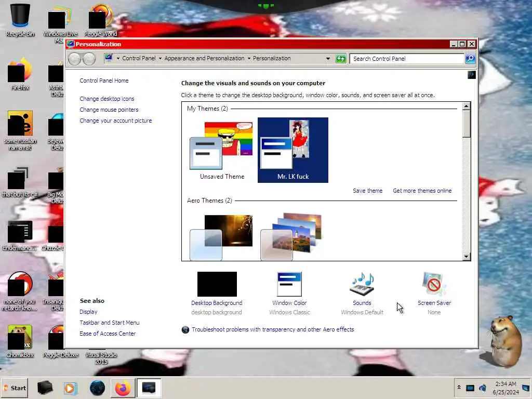Screen dimensions: 532x399
Task: Go to Appearance and Personalization breadcrumb
Action: pos(204,58)
